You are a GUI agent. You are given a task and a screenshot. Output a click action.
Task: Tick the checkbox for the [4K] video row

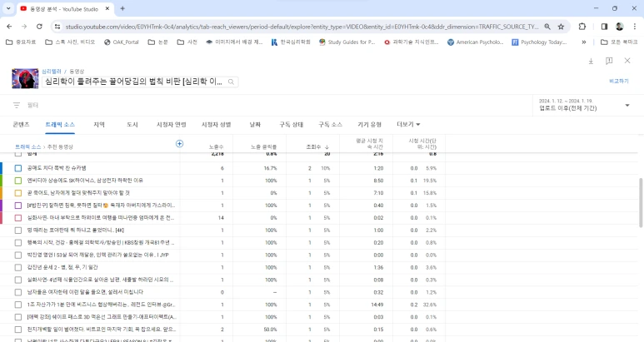click(18, 230)
